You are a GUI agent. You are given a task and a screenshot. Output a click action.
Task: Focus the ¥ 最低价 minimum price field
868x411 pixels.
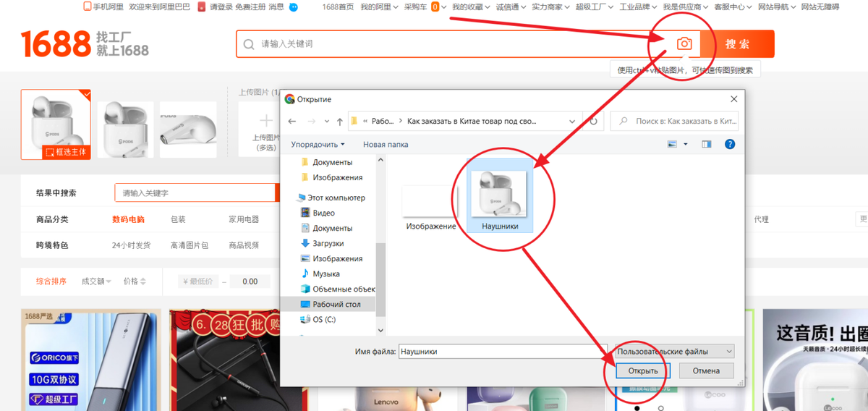click(197, 281)
